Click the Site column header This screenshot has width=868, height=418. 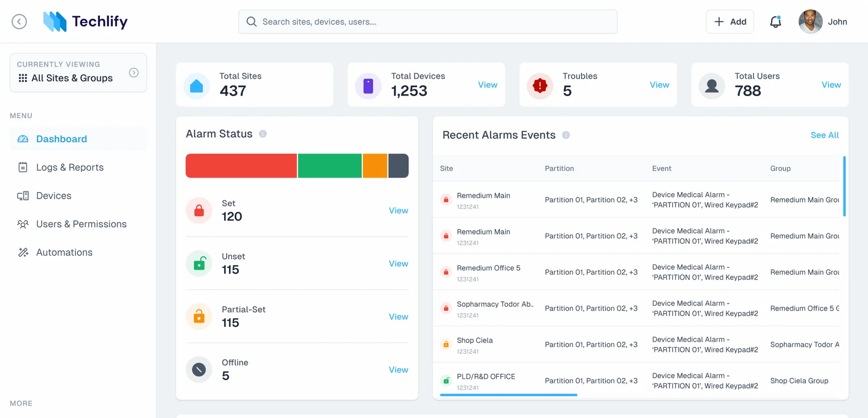446,168
